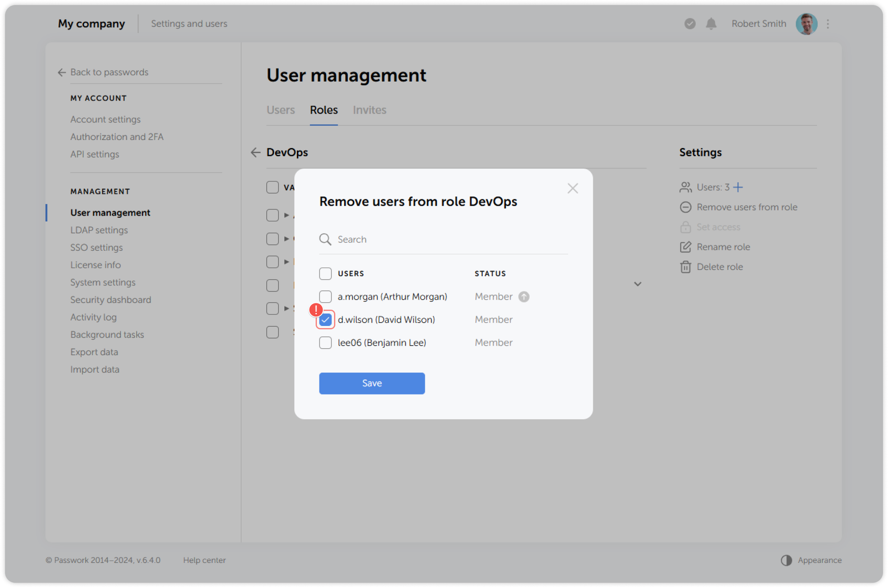This screenshot has width=888, height=588.
Task: Click the Remove users from role minus icon
Action: click(686, 207)
